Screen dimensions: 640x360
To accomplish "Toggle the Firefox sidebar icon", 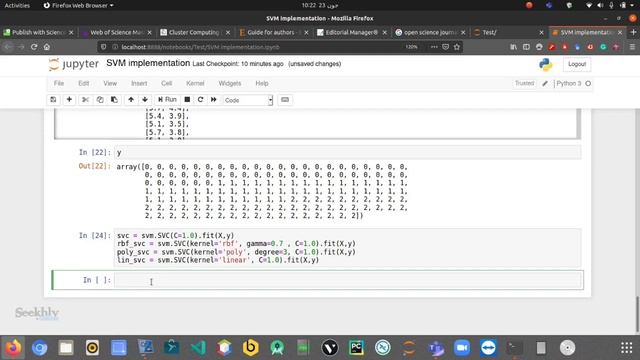I will (526, 47).
